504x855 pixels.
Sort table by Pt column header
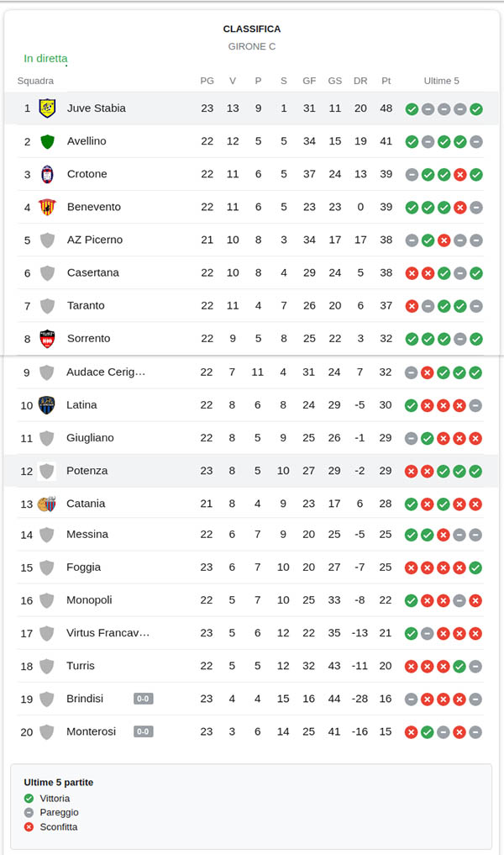(386, 82)
